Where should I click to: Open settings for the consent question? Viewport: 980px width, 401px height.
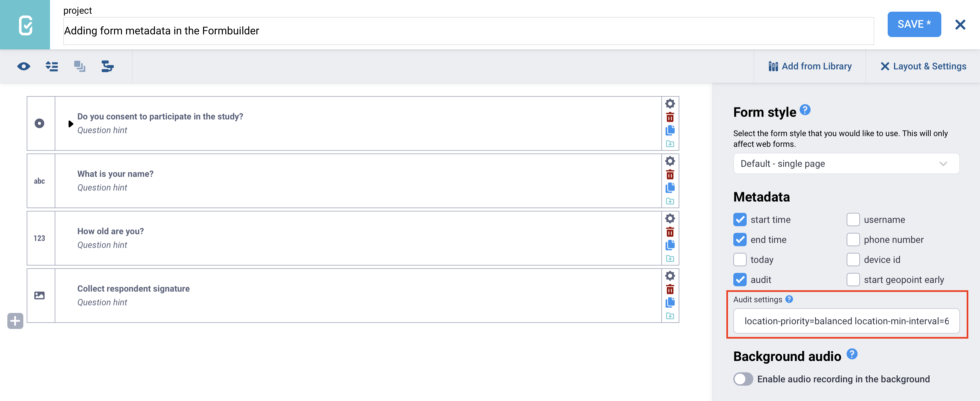tap(670, 103)
